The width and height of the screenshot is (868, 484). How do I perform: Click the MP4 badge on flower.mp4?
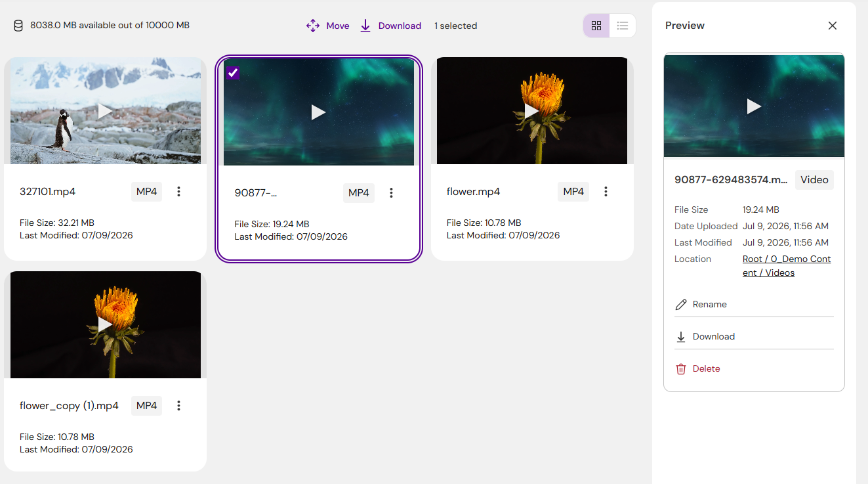click(573, 192)
